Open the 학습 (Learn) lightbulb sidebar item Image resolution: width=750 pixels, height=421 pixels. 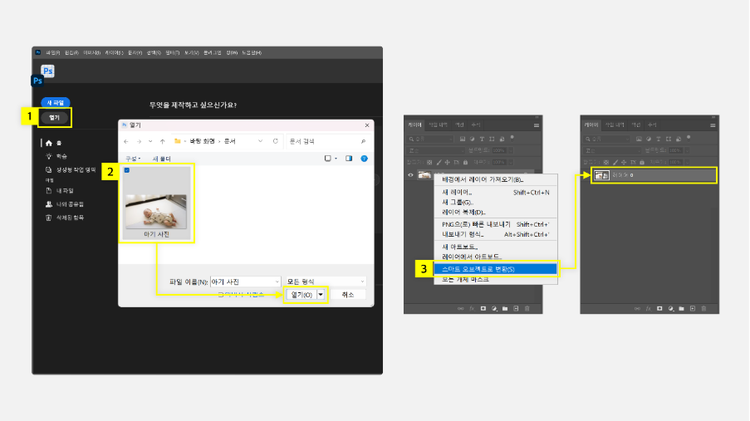(57, 156)
